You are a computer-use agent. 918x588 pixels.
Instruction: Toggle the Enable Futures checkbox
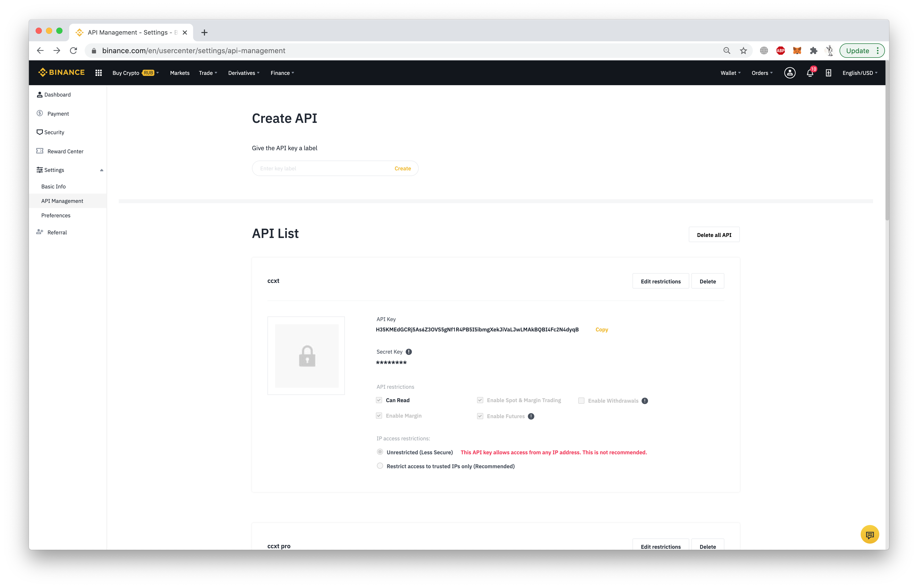(x=480, y=416)
